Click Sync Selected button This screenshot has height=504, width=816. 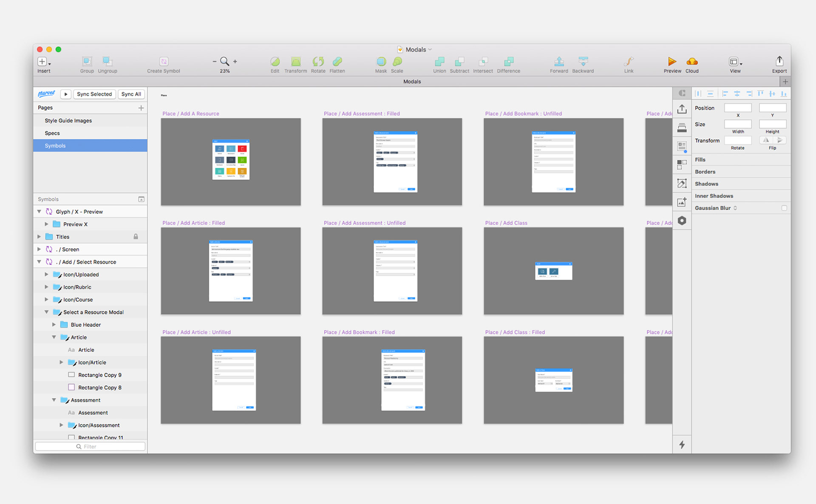[94, 94]
